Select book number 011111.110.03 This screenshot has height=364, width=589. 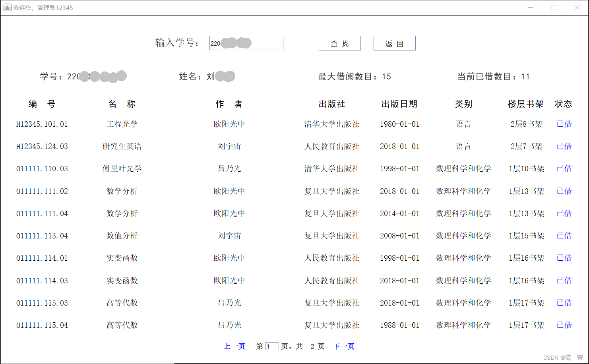click(42, 168)
